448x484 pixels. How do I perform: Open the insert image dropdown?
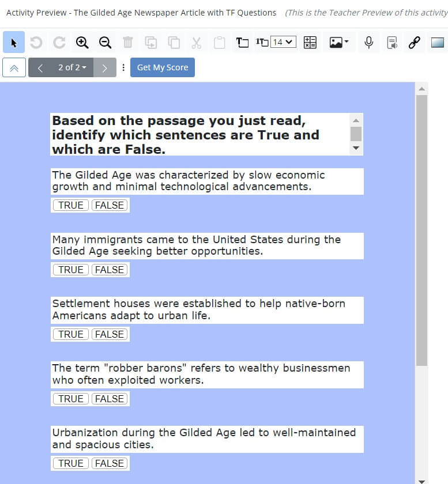click(x=339, y=42)
